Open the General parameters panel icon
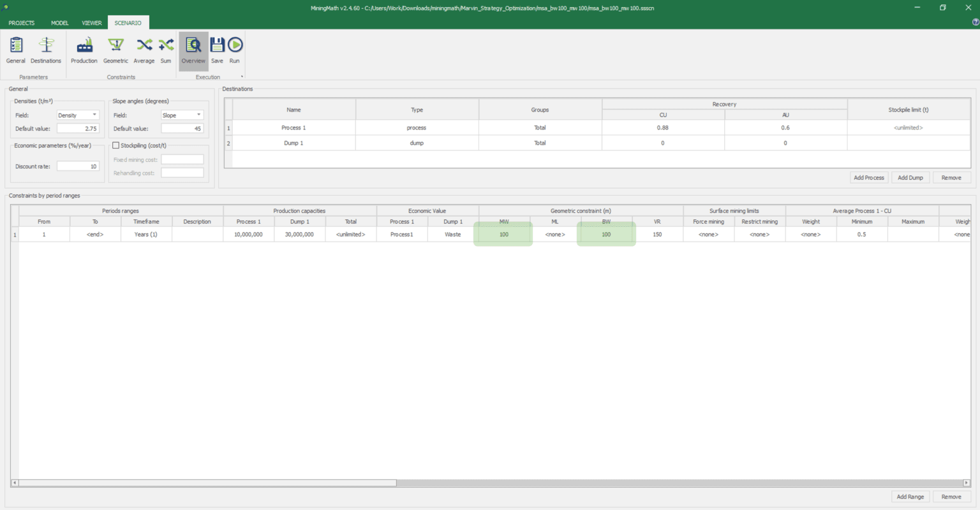The image size is (980, 510). (x=15, y=45)
